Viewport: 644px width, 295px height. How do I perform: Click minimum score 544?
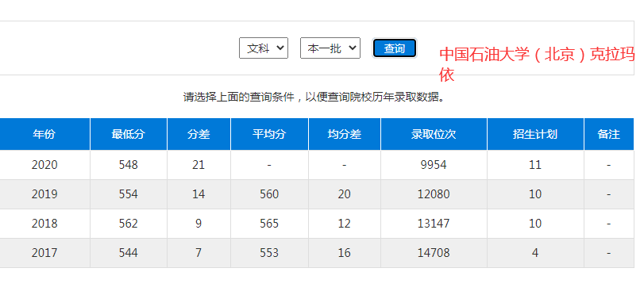(x=129, y=253)
